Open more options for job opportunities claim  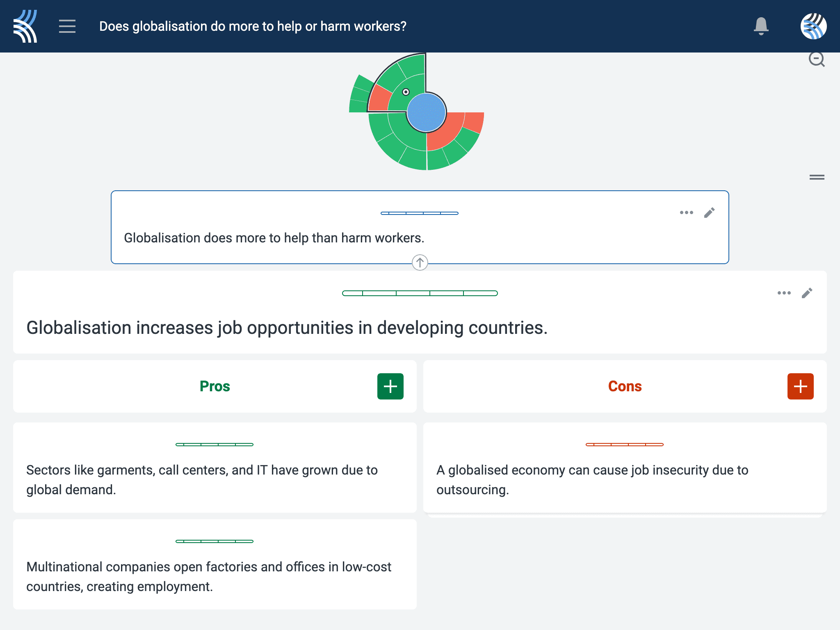(x=784, y=293)
